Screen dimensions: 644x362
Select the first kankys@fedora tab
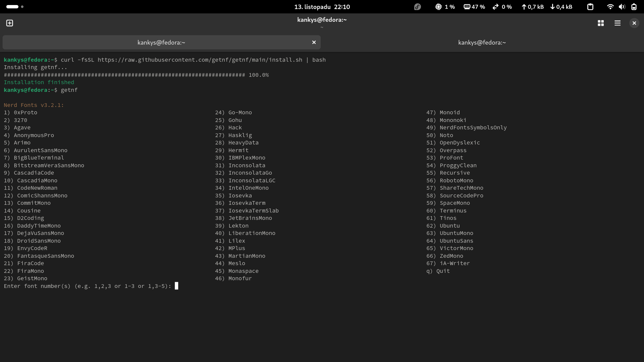coord(161,43)
